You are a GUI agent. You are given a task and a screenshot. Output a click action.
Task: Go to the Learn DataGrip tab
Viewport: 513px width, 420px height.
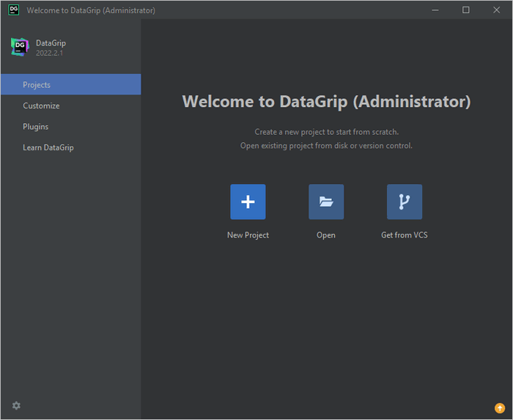coord(48,147)
